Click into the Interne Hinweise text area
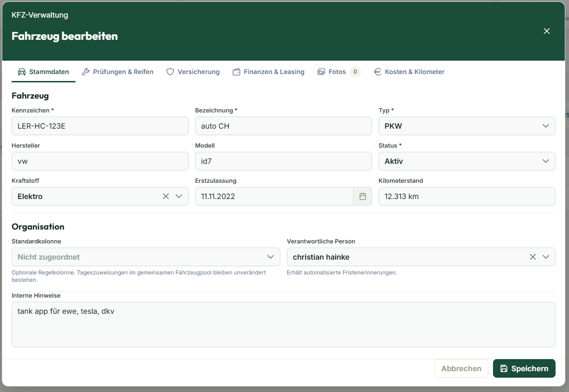Viewport: 569px width, 392px height. [284, 324]
